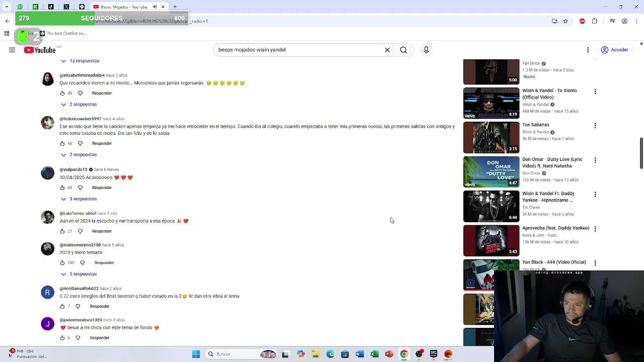Expand 2 respuestas under elizabethmiranda854 comment
The width and height of the screenshot is (644, 362).
(x=79, y=104)
